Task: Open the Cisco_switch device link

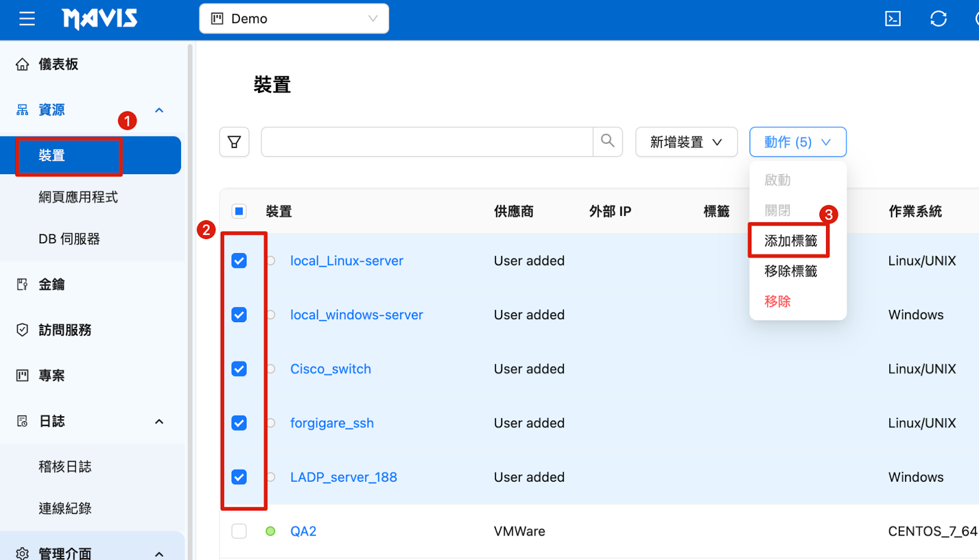Action: coord(330,369)
